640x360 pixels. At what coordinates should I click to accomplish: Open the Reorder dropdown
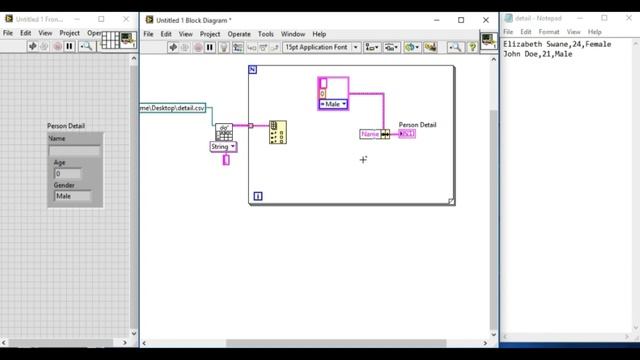(411, 47)
